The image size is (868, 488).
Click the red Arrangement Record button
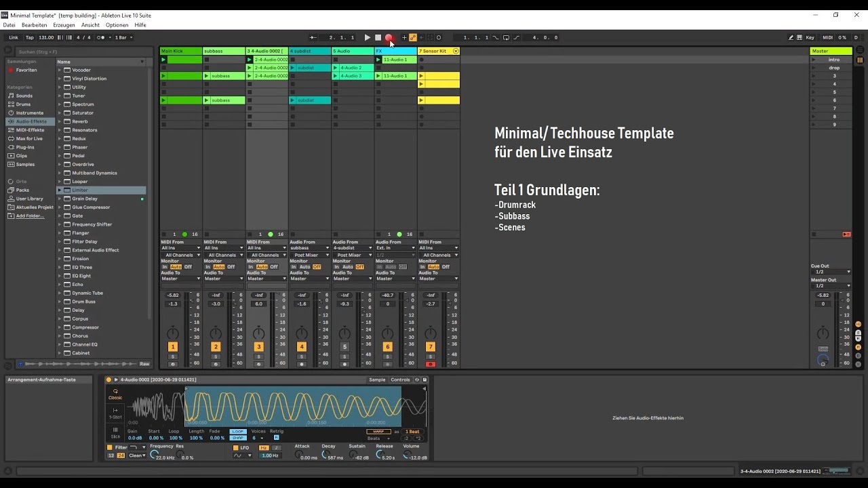[389, 38]
